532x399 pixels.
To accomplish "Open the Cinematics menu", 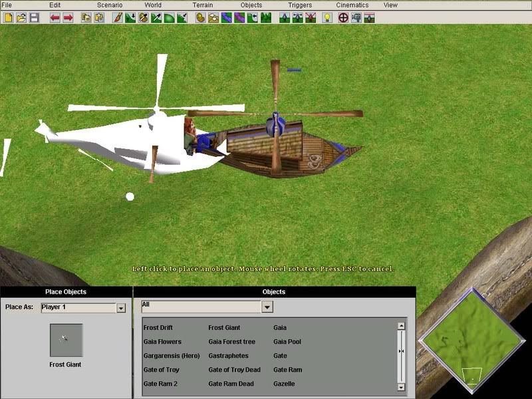I will pos(352,5).
